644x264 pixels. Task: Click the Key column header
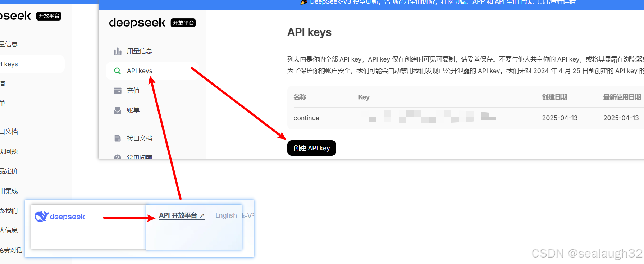(364, 97)
